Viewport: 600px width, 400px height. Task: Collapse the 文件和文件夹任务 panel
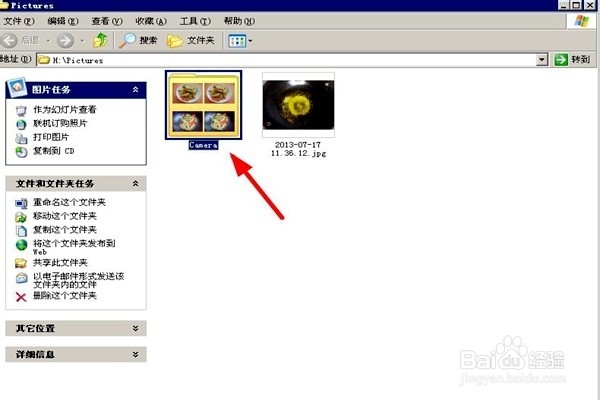(135, 184)
